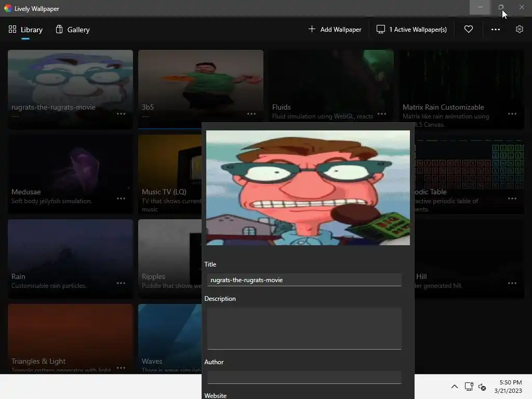The width and height of the screenshot is (532, 399).
Task: Open options menu for 3b5 wallpaper
Action: [x=251, y=114]
